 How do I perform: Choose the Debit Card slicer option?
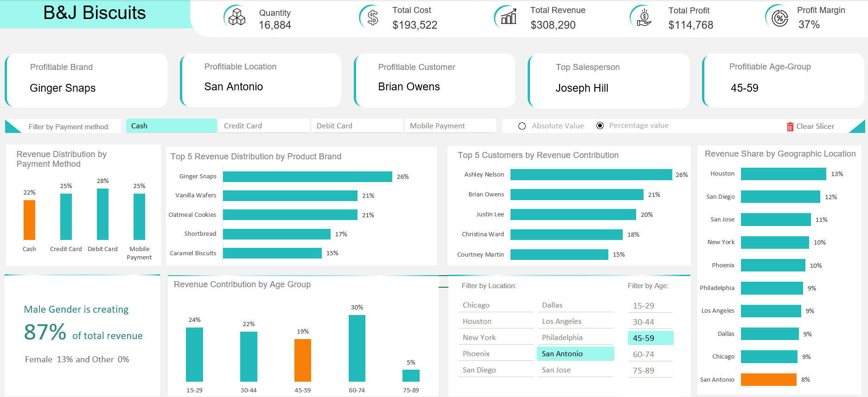pyautogui.click(x=356, y=126)
